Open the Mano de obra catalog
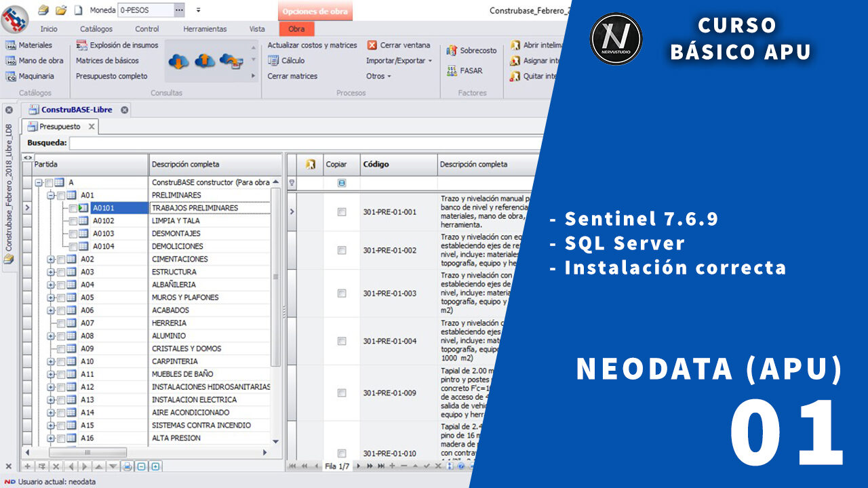This screenshot has width=868, height=488. pyautogui.click(x=35, y=60)
